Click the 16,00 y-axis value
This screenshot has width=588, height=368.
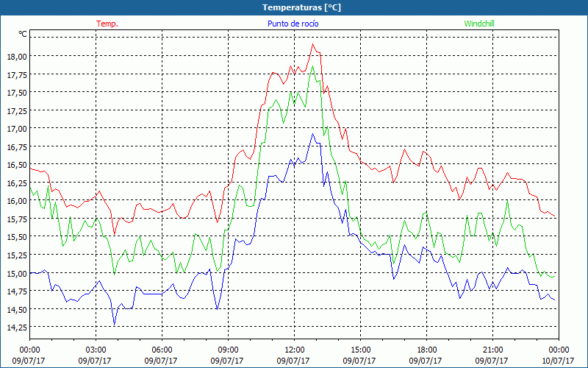[17, 201]
